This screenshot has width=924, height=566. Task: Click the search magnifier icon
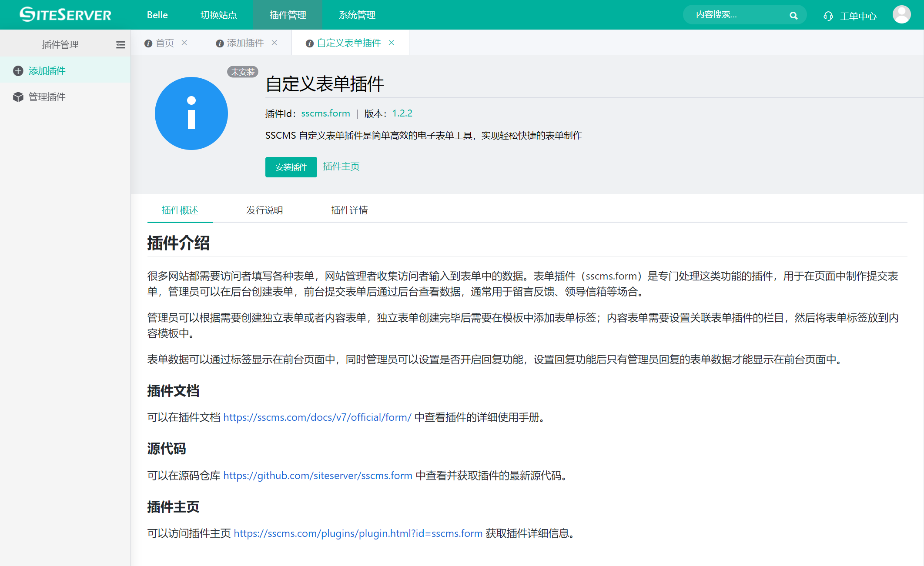pos(793,16)
